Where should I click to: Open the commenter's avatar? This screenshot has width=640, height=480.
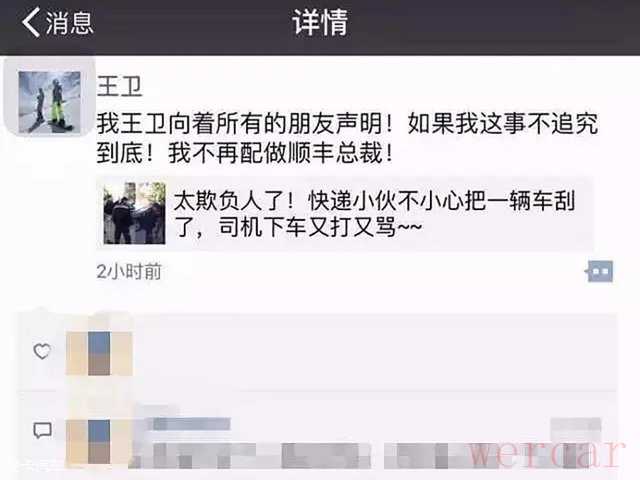(99, 442)
